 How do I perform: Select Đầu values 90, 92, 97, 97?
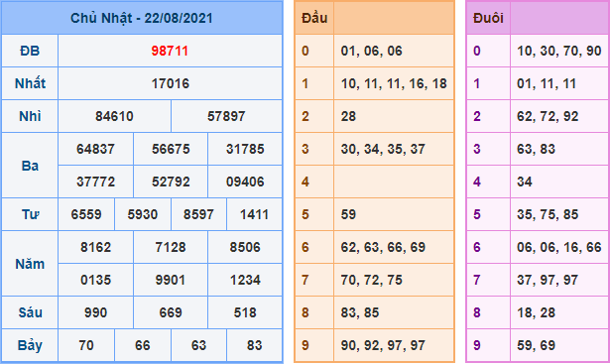383,345
